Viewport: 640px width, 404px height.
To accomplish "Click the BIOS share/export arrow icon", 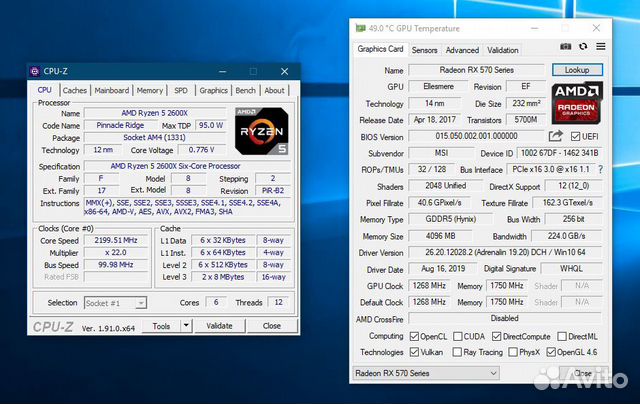I will [556, 136].
